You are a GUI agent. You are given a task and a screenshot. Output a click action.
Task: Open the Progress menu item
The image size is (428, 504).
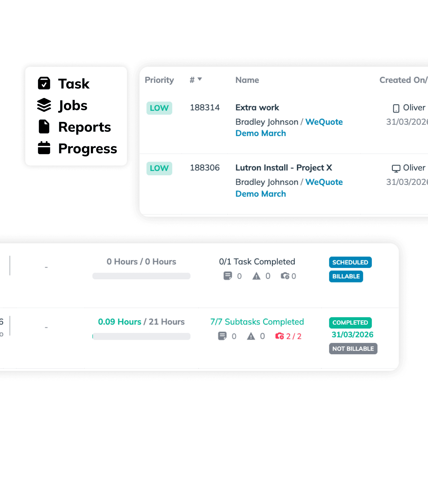[88, 149]
